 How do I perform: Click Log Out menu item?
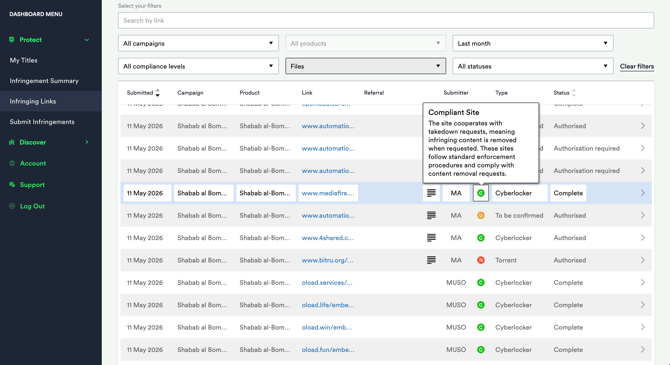coord(32,206)
